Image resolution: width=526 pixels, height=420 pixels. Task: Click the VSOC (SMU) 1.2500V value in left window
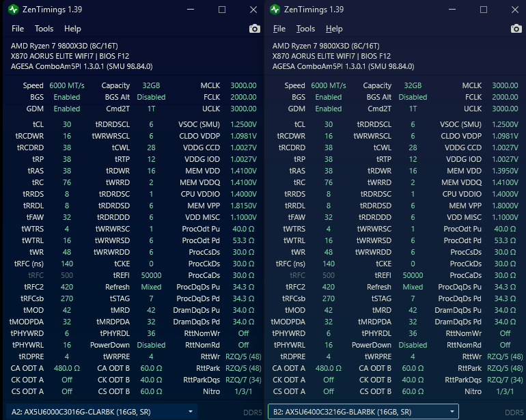point(243,124)
